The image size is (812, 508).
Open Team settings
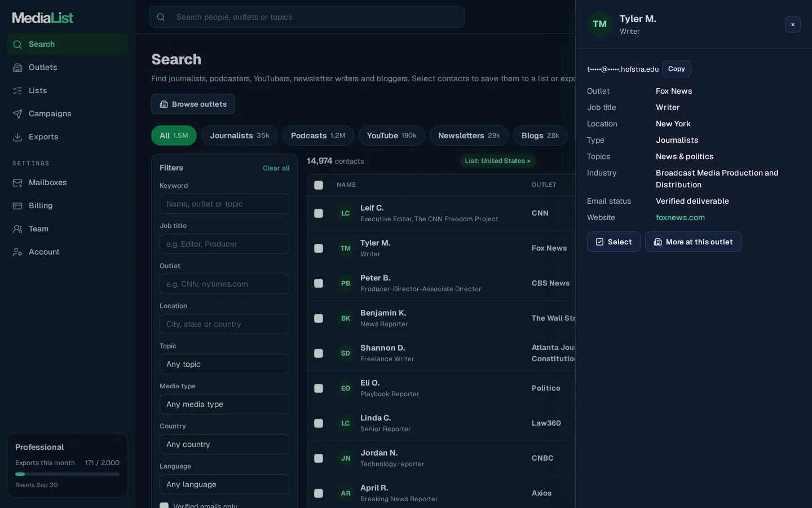point(67,229)
